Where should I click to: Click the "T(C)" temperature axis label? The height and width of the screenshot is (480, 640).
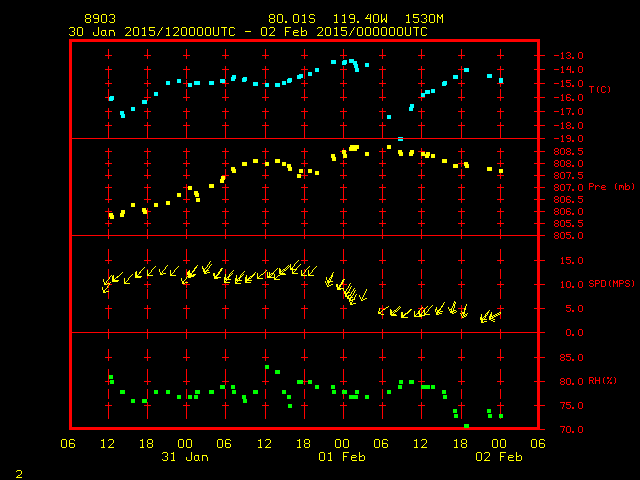click(x=600, y=89)
